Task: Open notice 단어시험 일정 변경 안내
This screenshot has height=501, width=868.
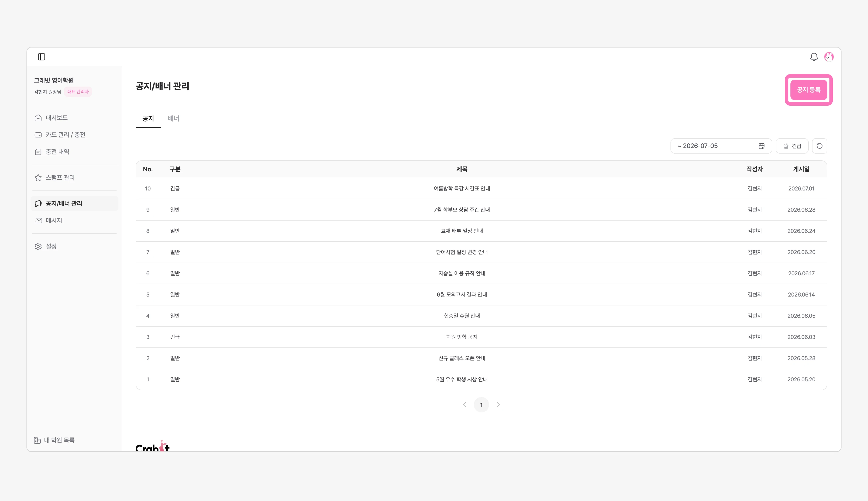Action: (462, 252)
